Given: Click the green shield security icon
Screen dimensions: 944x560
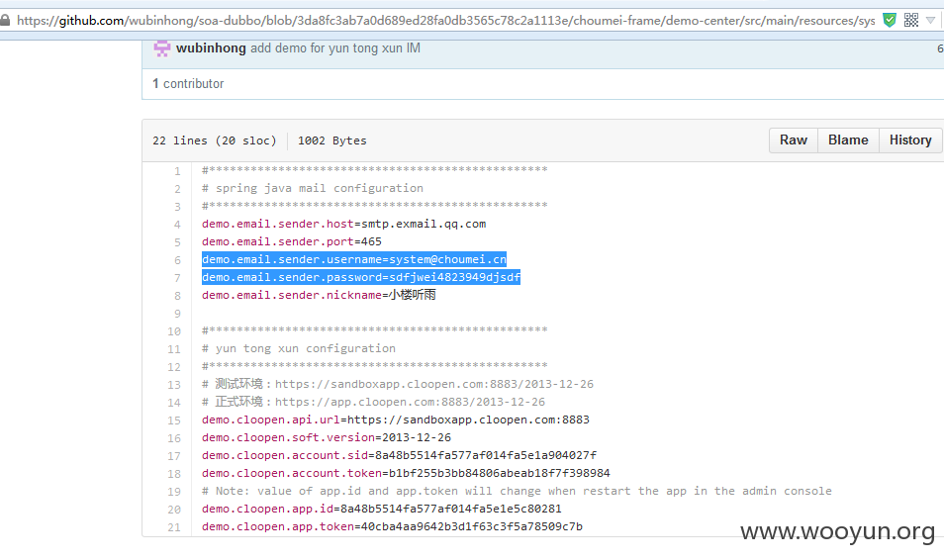Looking at the screenshot, I should point(890,21).
